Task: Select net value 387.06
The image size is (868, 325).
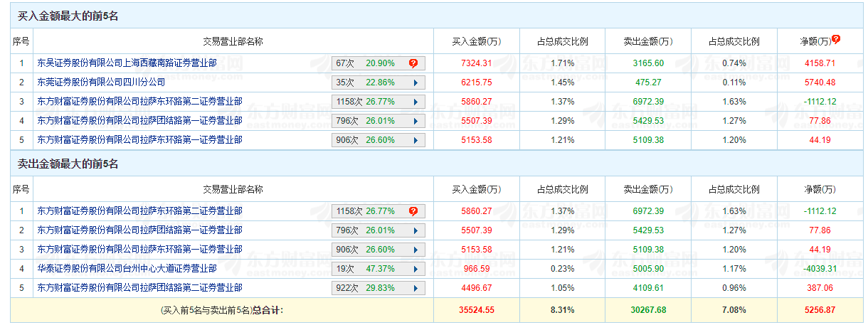Action: (x=820, y=288)
